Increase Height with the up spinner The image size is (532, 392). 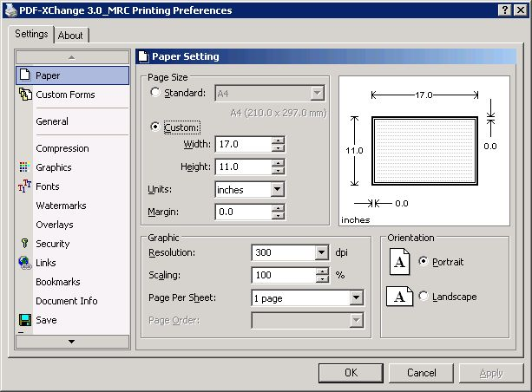278,163
